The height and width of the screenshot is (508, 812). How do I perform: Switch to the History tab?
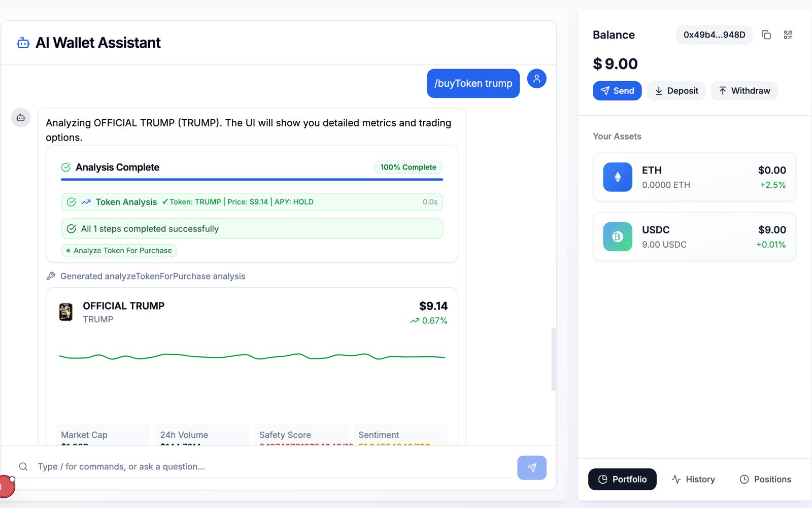coord(693,479)
